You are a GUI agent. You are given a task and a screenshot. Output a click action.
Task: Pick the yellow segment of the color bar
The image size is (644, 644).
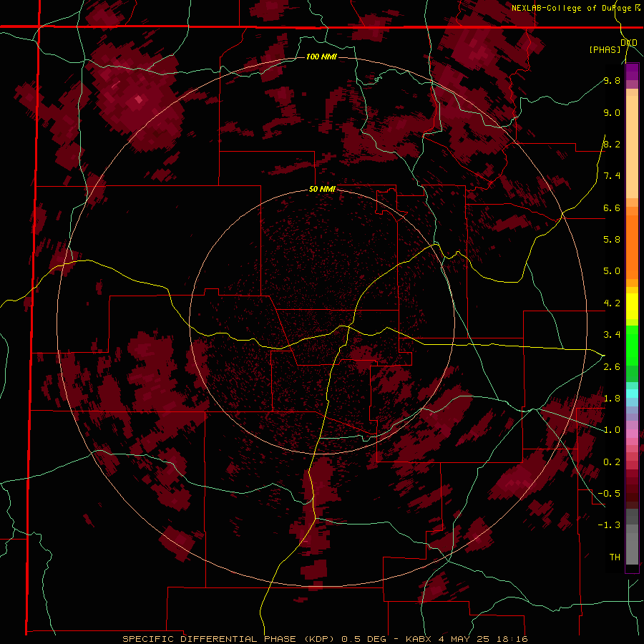pos(632,306)
